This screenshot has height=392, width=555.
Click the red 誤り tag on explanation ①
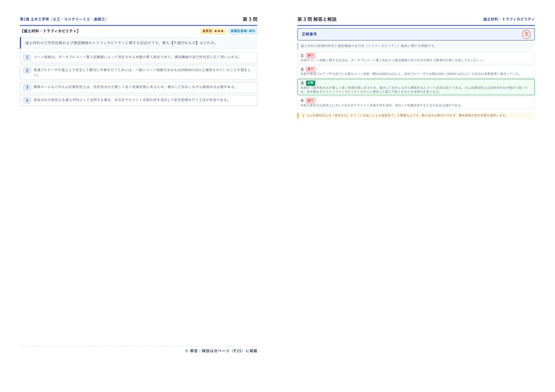click(311, 55)
